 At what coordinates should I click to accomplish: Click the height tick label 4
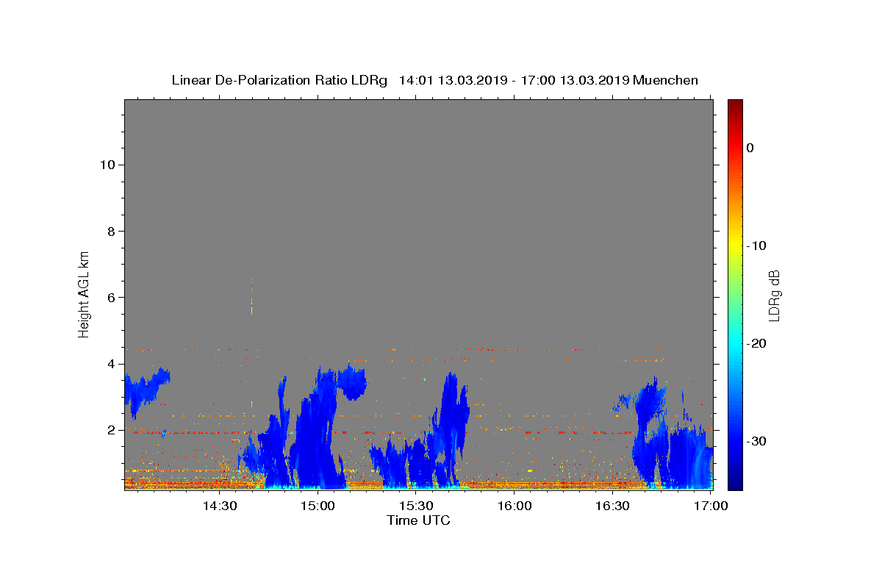[110, 364]
